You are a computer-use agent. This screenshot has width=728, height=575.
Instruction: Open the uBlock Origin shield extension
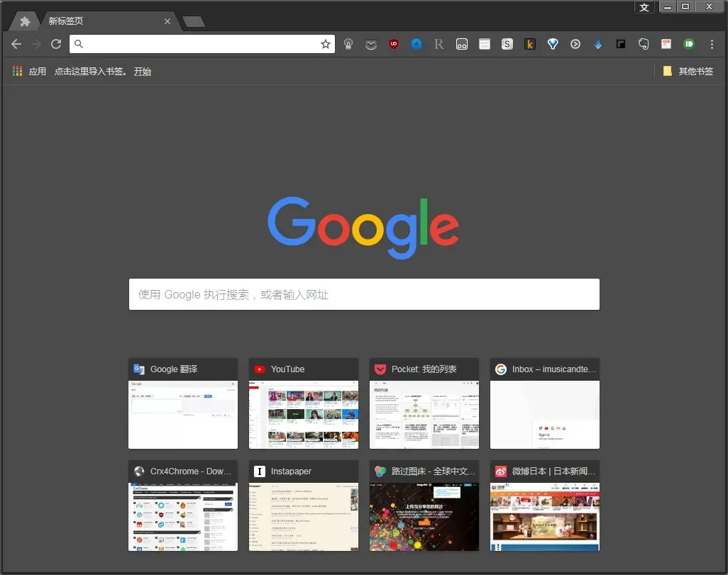point(394,44)
